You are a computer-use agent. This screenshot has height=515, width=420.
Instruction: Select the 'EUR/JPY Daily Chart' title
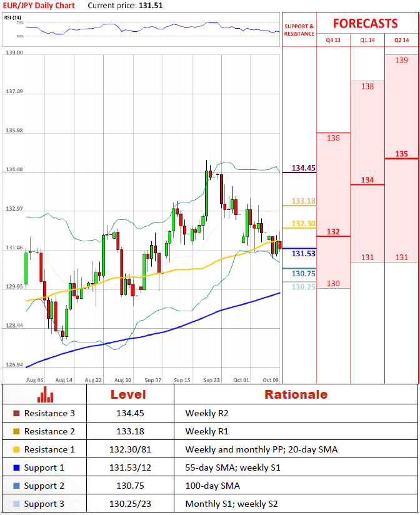(x=39, y=6)
